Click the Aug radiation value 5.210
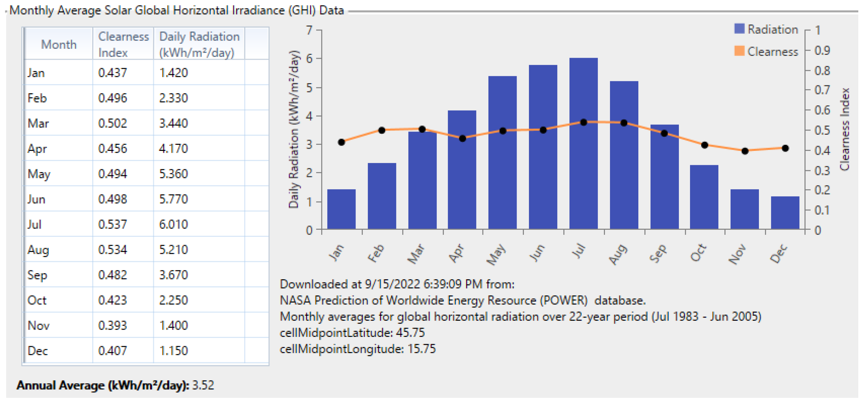 173,249
